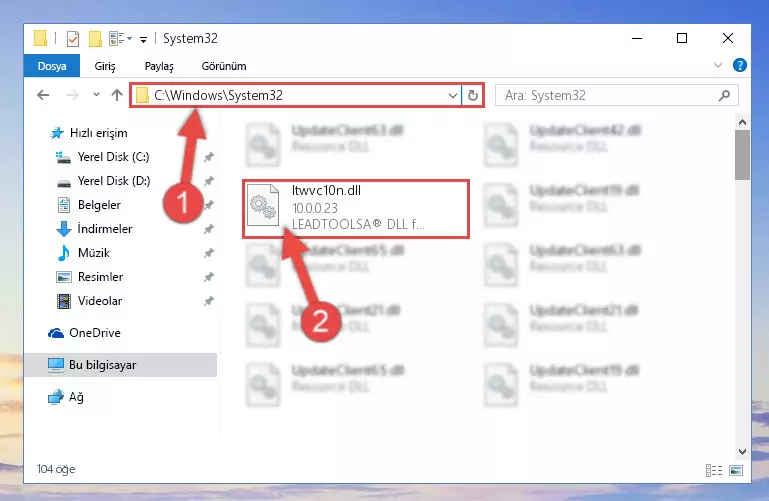Click the scrollbar down arrow

742,451
